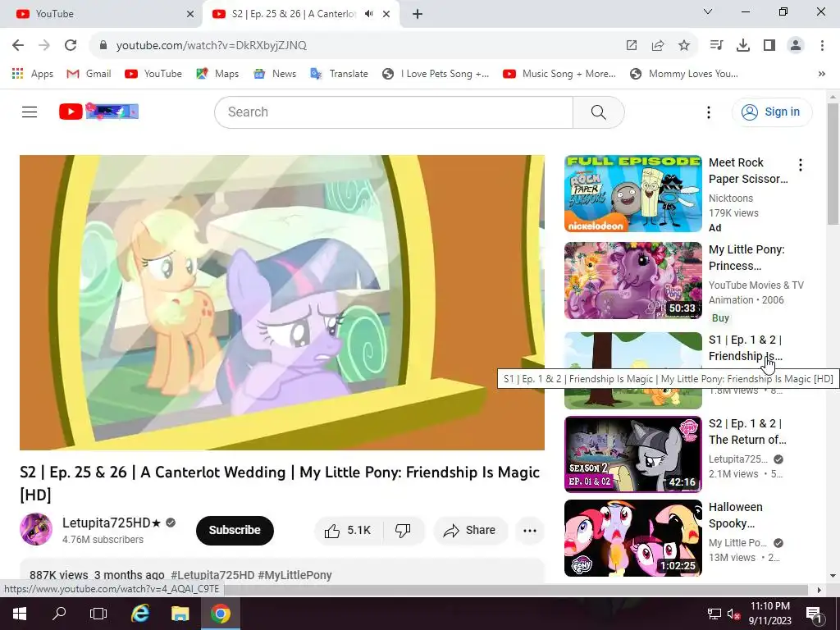Open Windows Start menu
Image resolution: width=840 pixels, height=630 pixels.
[x=20, y=614]
